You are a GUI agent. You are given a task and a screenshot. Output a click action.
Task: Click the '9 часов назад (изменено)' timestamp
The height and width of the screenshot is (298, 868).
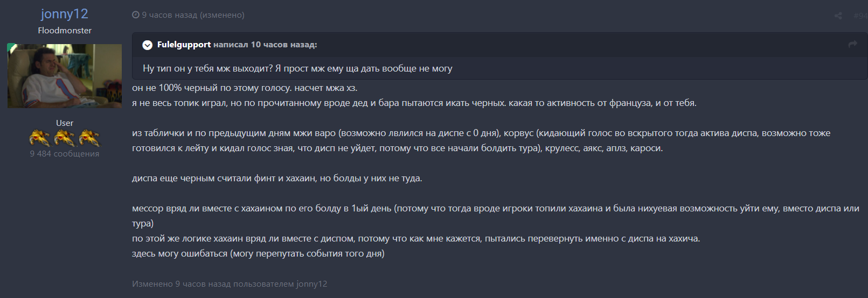(x=193, y=15)
